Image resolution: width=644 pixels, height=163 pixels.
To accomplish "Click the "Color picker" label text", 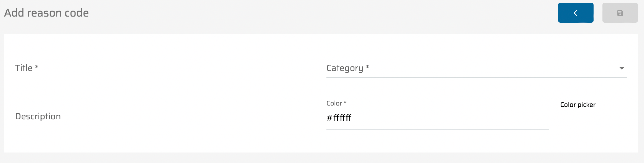I will [x=578, y=105].
